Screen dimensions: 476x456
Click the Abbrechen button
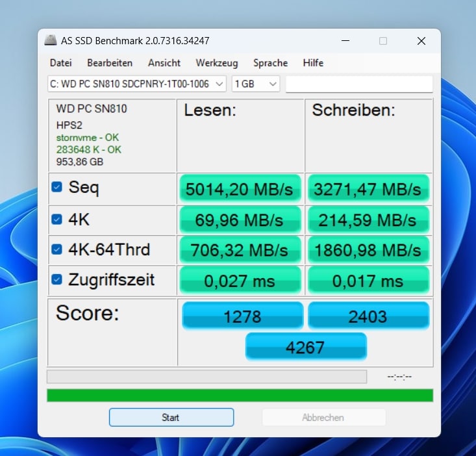(x=323, y=418)
